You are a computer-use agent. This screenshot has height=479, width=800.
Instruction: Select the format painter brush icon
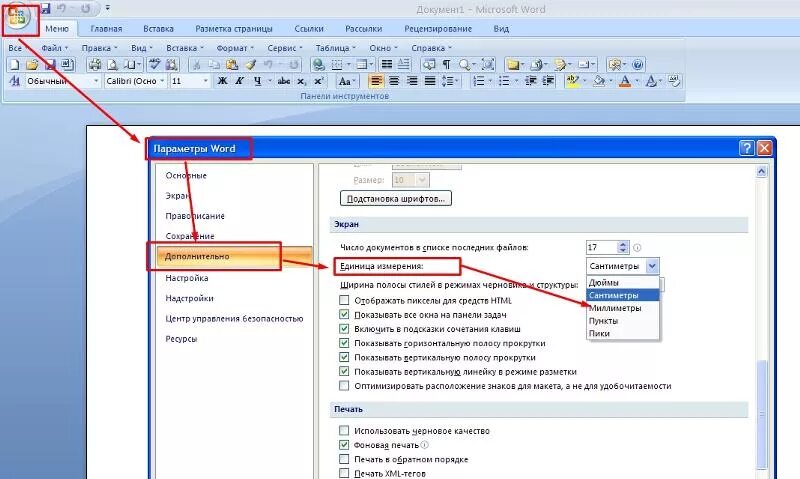[250, 65]
